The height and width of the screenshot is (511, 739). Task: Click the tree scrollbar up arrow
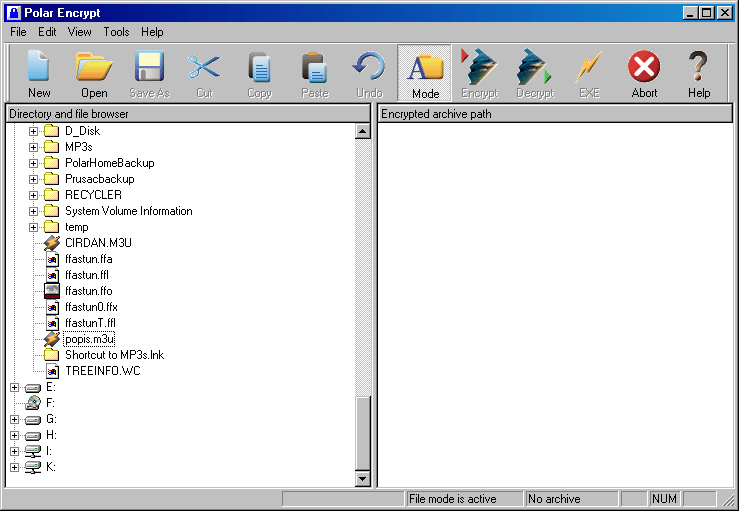(362, 131)
